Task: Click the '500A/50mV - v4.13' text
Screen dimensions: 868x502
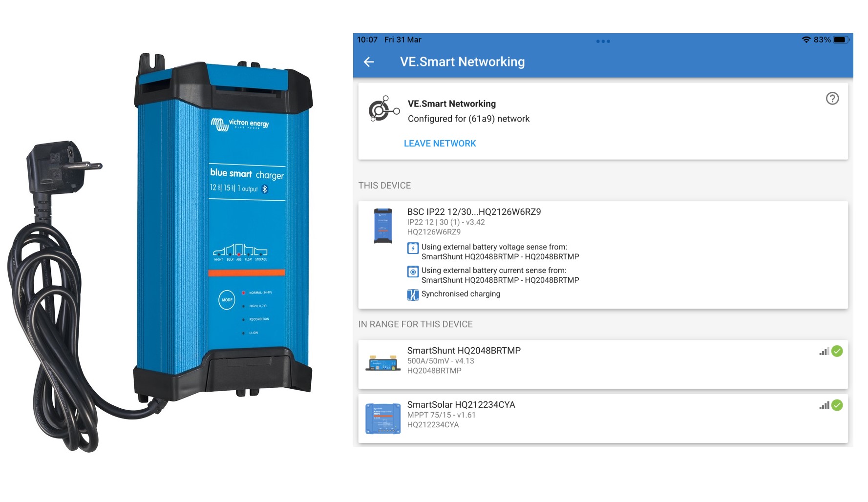Action: [x=441, y=361]
